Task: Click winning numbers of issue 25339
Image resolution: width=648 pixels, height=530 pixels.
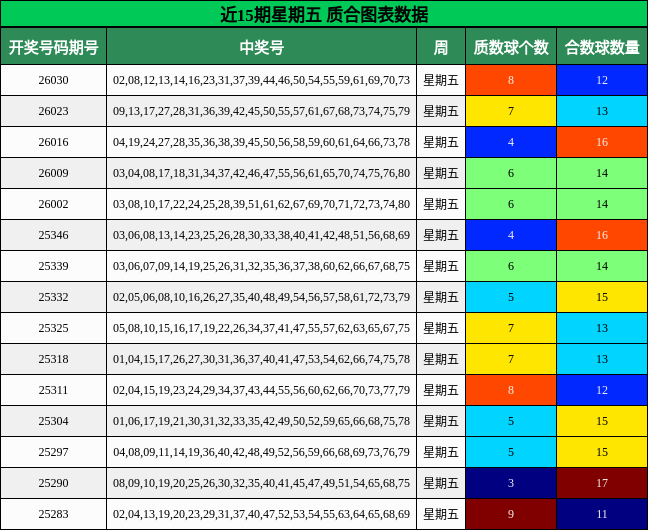Action: (262, 266)
